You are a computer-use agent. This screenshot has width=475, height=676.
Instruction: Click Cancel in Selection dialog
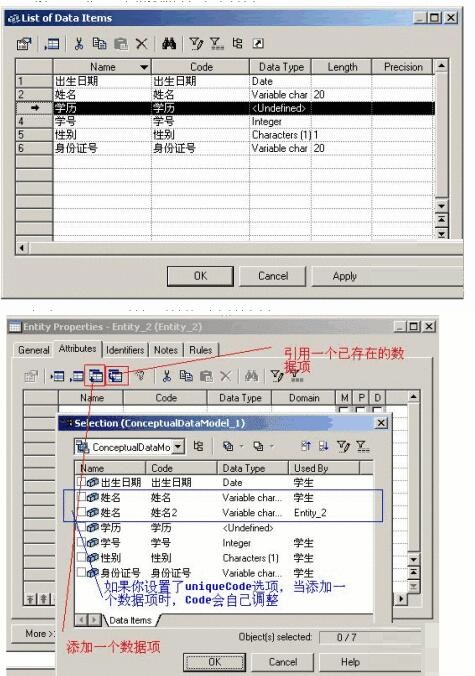(283, 662)
